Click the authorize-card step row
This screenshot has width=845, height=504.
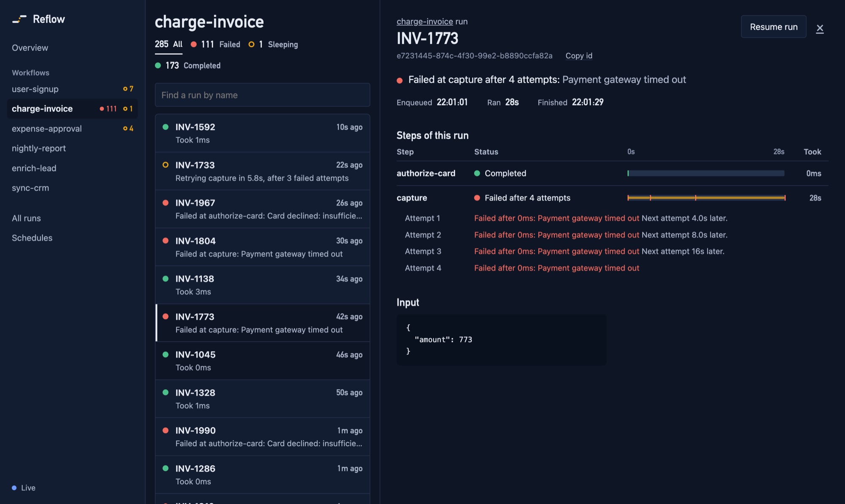click(x=612, y=173)
